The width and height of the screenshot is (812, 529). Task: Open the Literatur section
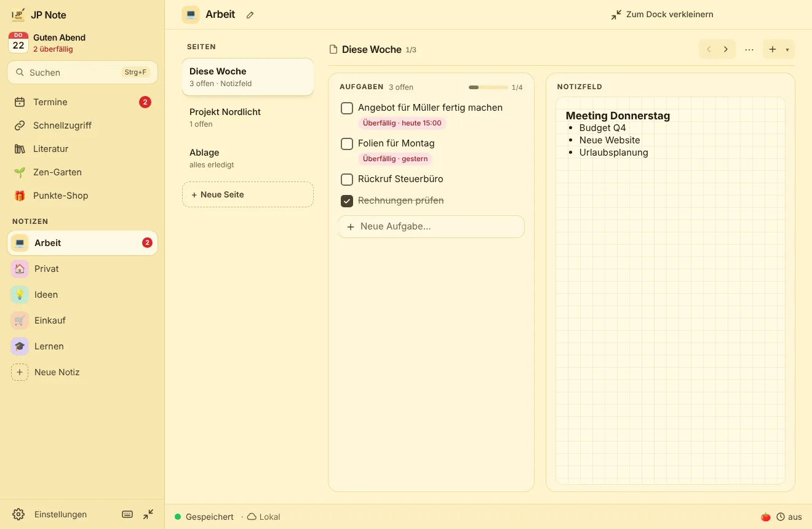point(82,149)
